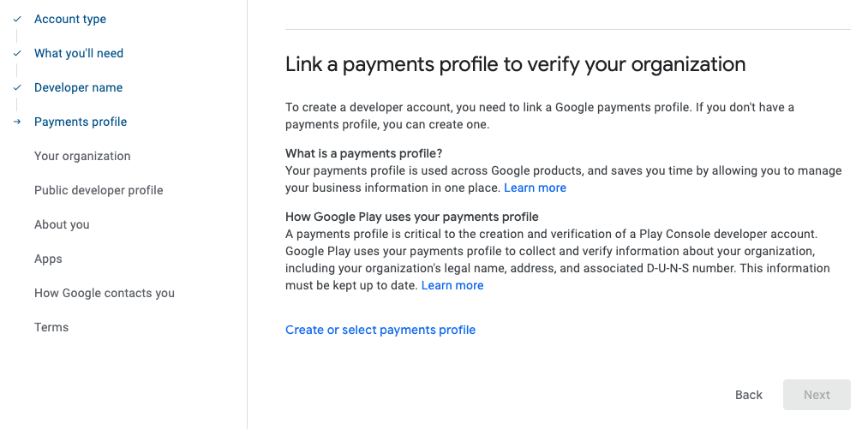Image resolution: width=868 pixels, height=429 pixels.
Task: Click the Link a payments profile heading
Action: click(515, 64)
